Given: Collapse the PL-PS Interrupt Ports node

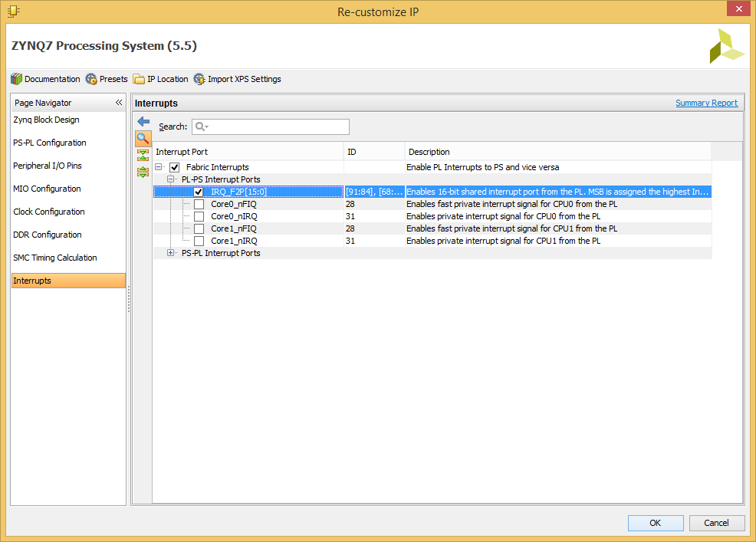Looking at the screenshot, I should pyautogui.click(x=171, y=179).
